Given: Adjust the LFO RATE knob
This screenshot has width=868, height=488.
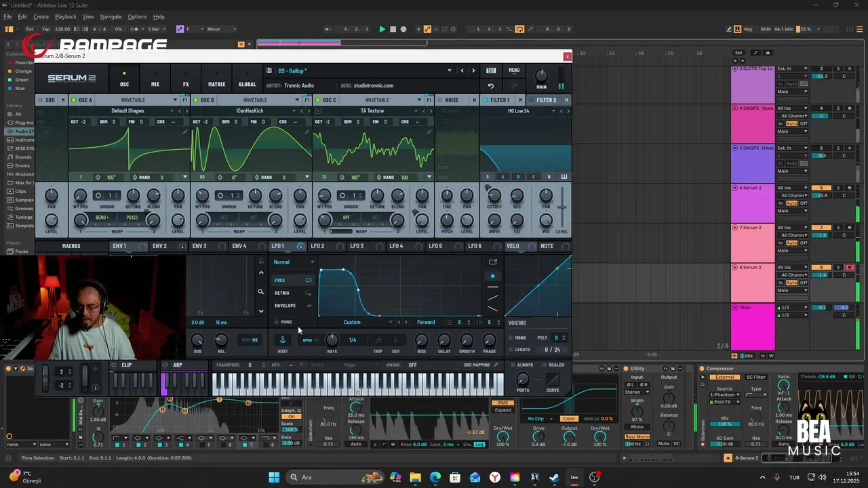Looking at the screenshot, I should pyautogui.click(x=332, y=340).
